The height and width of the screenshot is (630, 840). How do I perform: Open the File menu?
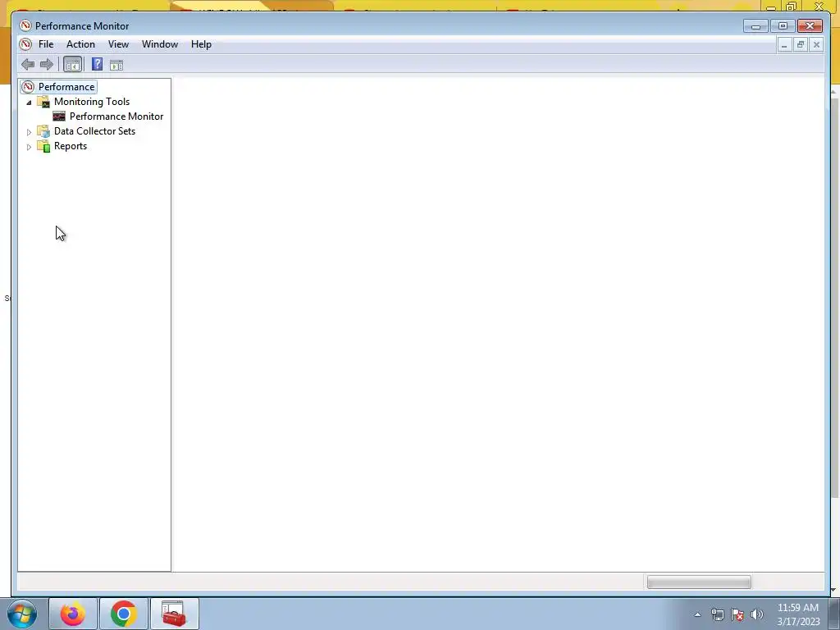click(x=46, y=44)
